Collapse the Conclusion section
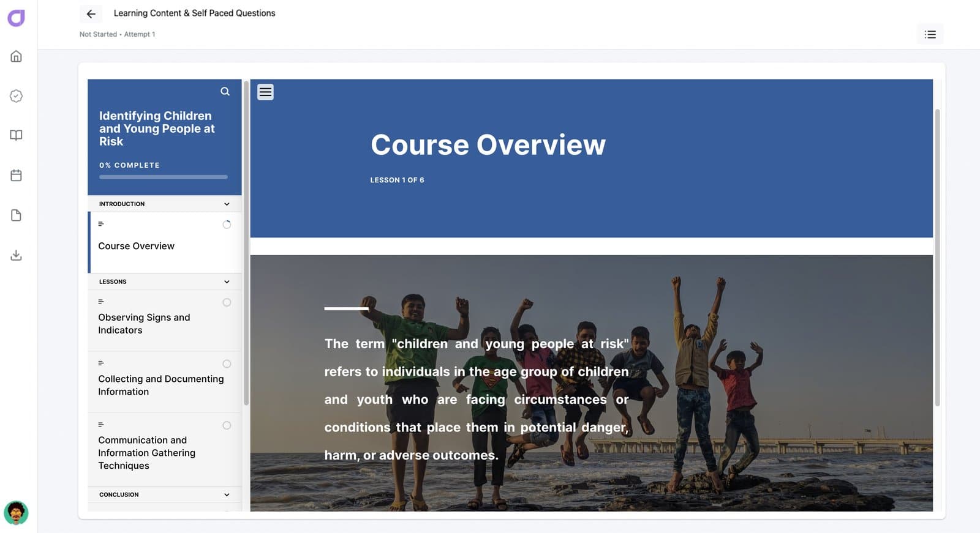 [165, 494]
